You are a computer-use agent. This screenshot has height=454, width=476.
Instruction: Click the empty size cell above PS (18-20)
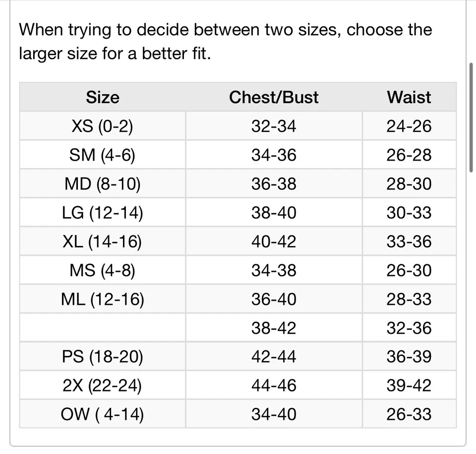pos(103,328)
